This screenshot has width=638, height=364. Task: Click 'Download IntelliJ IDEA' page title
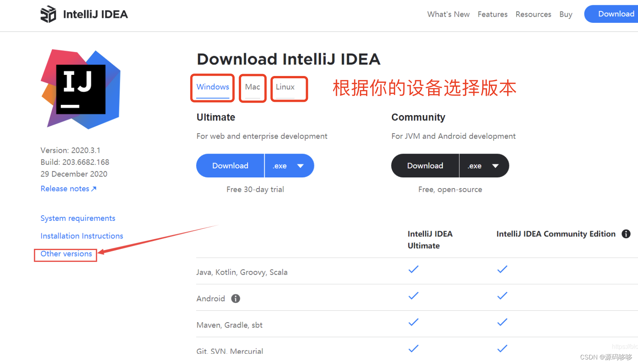pos(289,59)
